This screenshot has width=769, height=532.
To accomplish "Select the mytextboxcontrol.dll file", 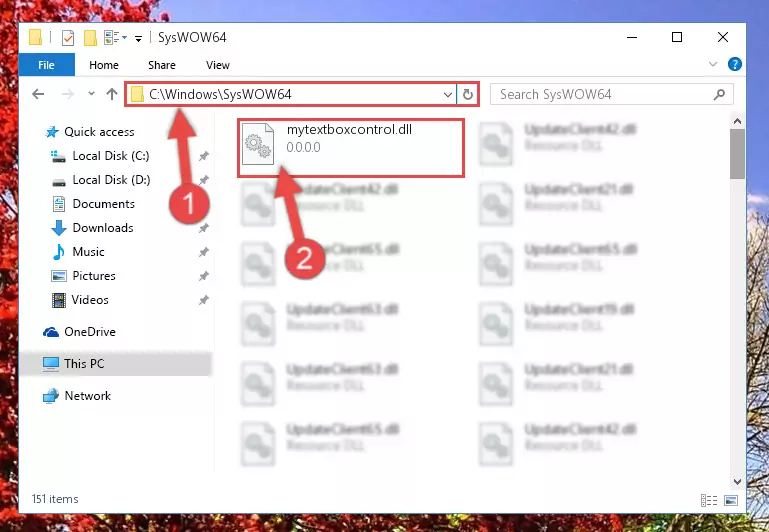I will click(x=351, y=148).
